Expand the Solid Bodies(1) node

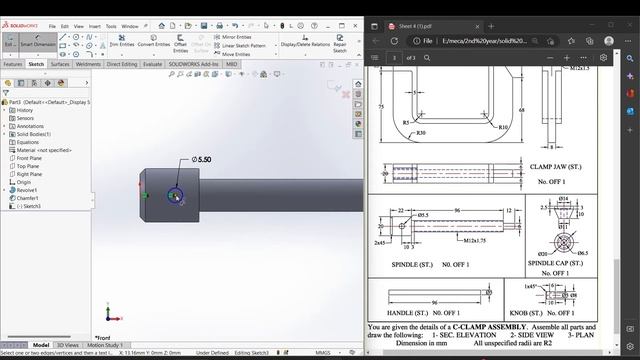tap(4, 134)
